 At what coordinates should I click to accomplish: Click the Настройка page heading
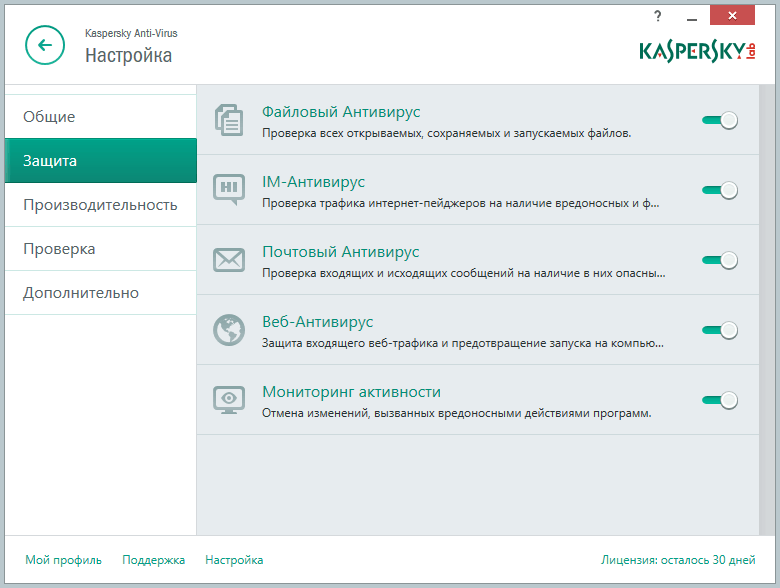point(128,55)
